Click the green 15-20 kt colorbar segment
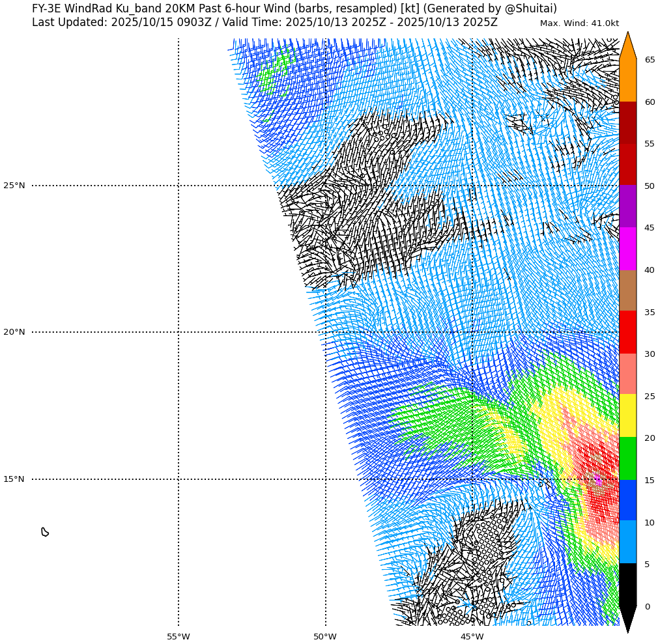Viewport: 658px width, 644px height. [627, 458]
